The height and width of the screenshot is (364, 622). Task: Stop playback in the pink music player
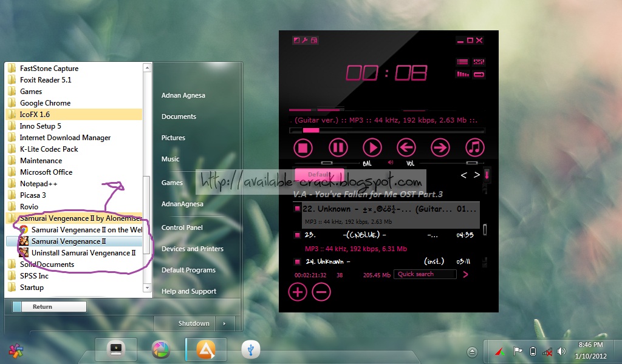(303, 148)
